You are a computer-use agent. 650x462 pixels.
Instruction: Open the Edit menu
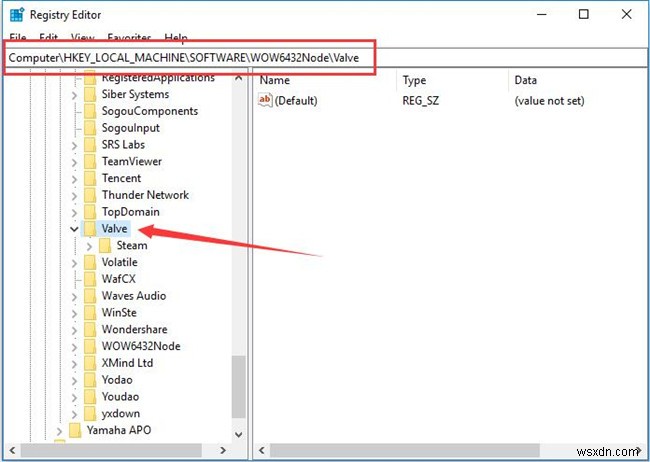coord(49,37)
